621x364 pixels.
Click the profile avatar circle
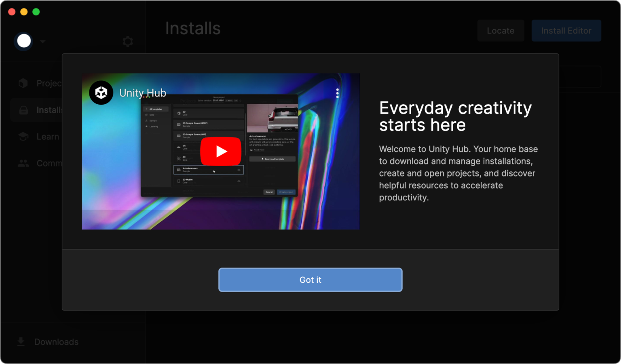pyautogui.click(x=23, y=41)
